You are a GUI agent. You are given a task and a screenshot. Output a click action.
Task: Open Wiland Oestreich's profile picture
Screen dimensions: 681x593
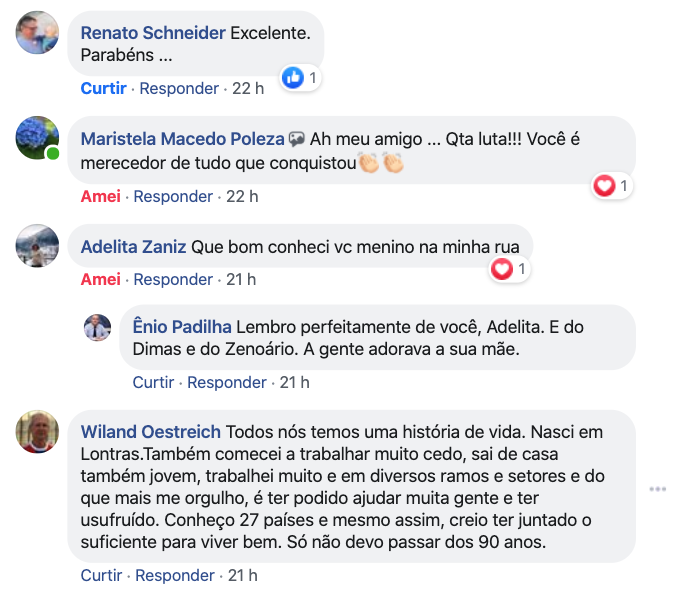(38, 432)
